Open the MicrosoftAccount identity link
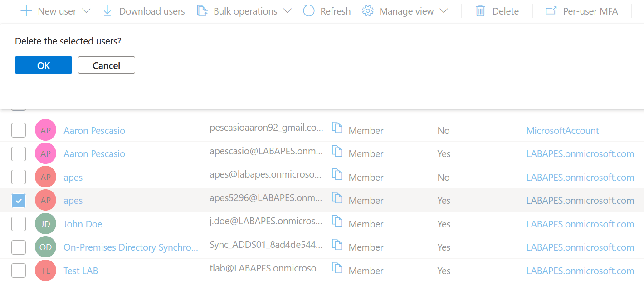Screen dimensions: 644x296 pos(562,131)
